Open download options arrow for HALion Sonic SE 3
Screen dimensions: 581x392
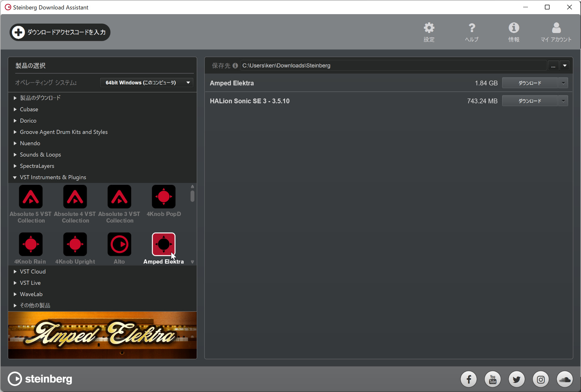coord(563,101)
